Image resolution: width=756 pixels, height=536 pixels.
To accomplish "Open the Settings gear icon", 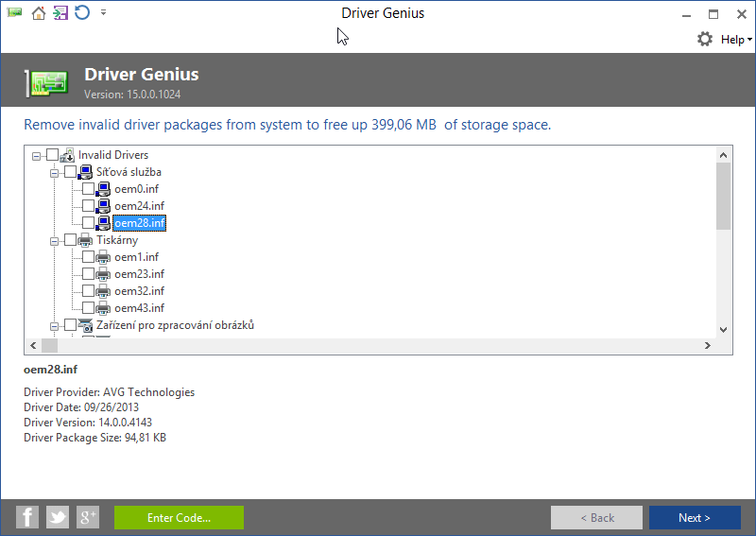I will pos(705,40).
